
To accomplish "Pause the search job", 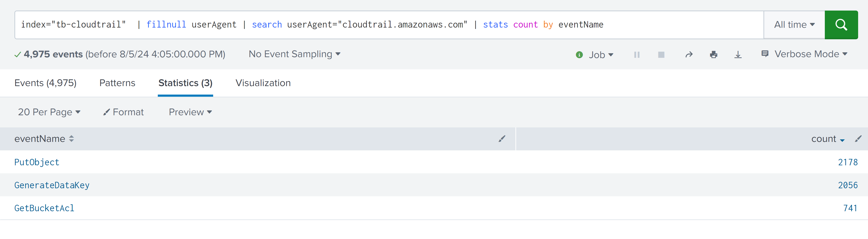I will coord(636,55).
